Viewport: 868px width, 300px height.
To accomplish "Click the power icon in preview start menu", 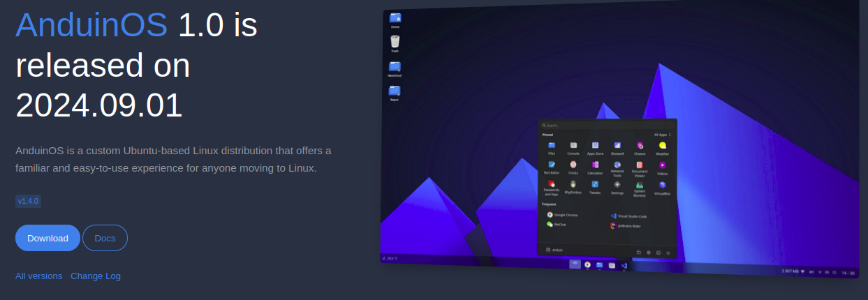I will click(x=668, y=253).
